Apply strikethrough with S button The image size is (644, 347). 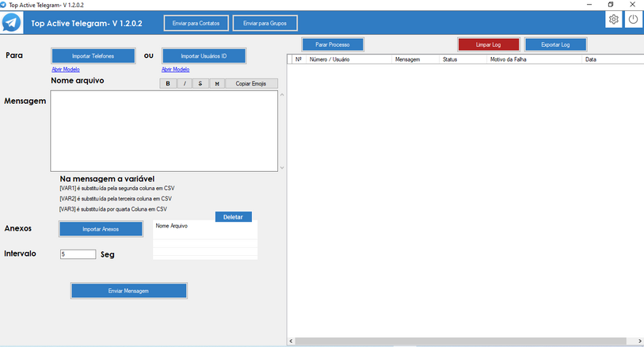coord(200,83)
